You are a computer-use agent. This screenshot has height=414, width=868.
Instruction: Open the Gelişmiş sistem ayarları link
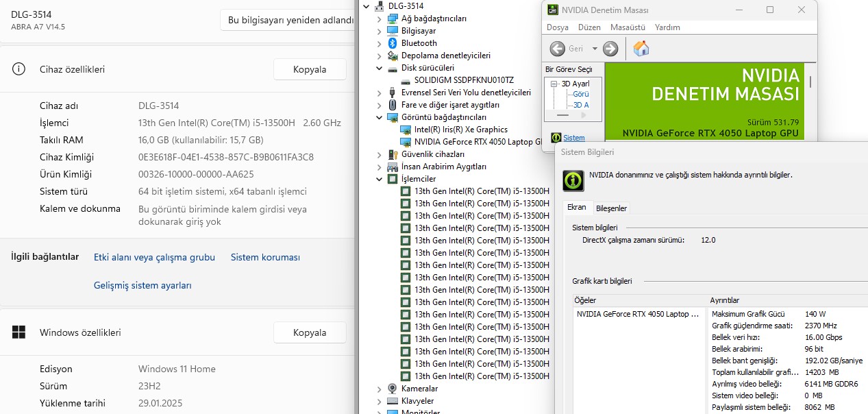(142, 285)
